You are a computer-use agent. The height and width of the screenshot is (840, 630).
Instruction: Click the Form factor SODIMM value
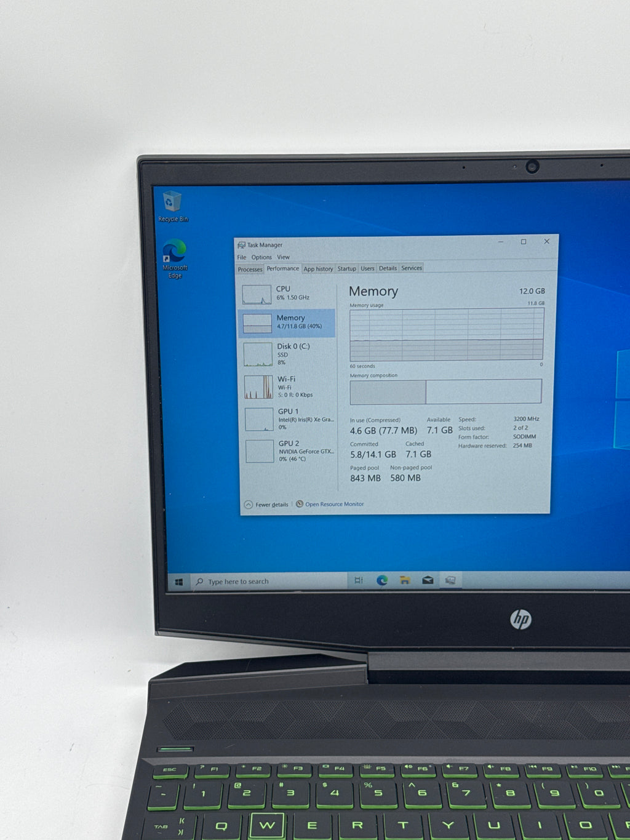click(x=525, y=436)
